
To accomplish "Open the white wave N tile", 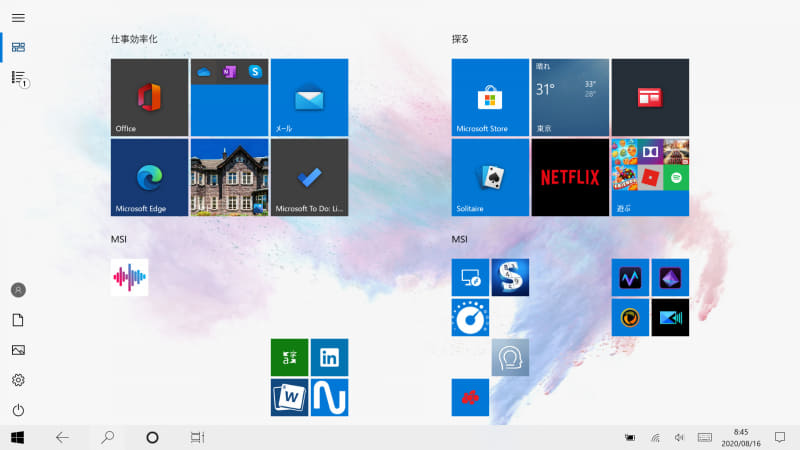I will click(x=330, y=397).
